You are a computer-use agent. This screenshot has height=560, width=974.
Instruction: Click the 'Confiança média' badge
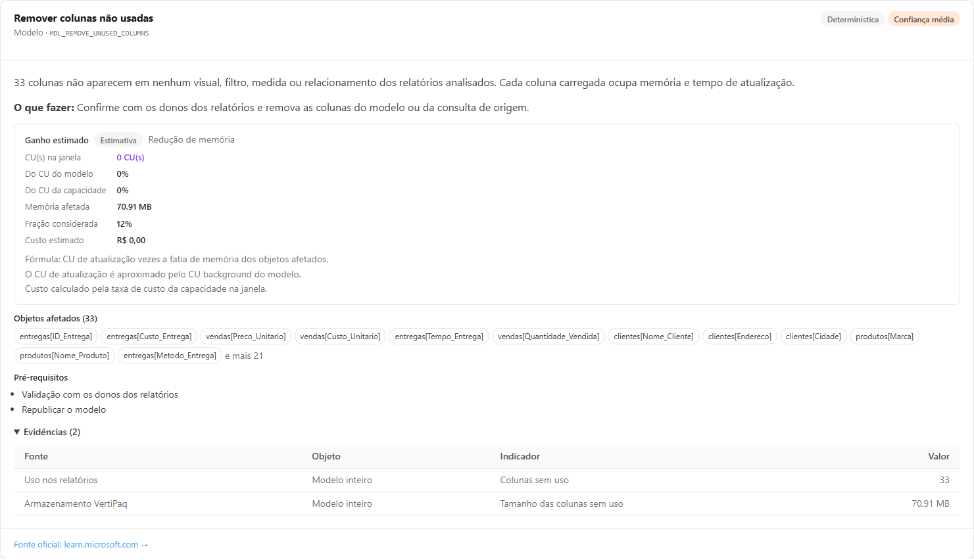click(x=924, y=20)
